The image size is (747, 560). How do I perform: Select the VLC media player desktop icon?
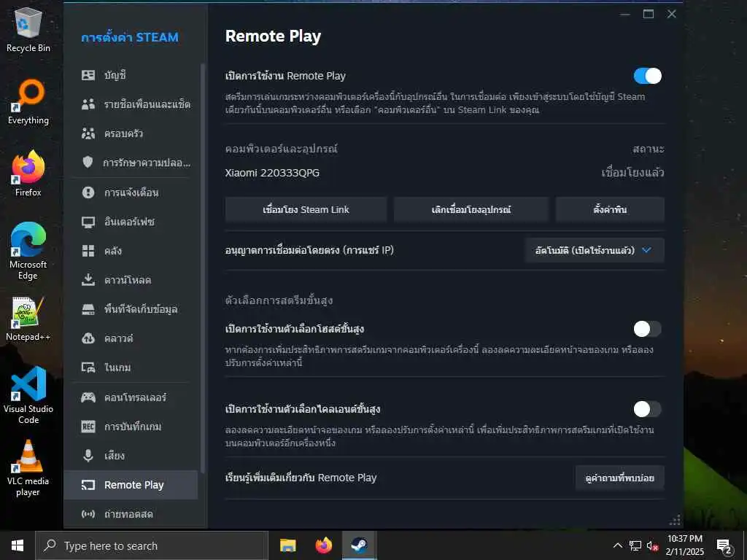[28, 468]
